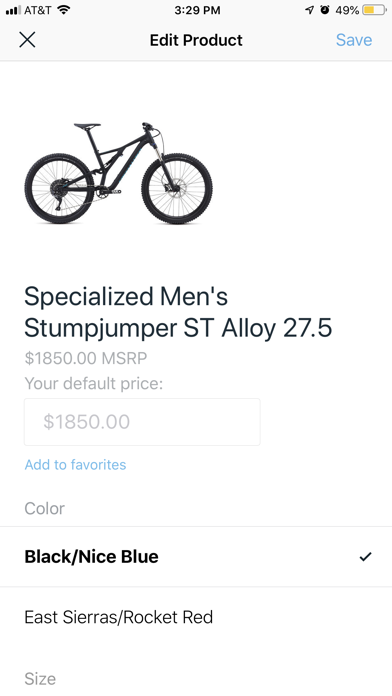Screen dimensions: 392x696
Task: Tap the cellular signal strength icon
Action: point(13,10)
